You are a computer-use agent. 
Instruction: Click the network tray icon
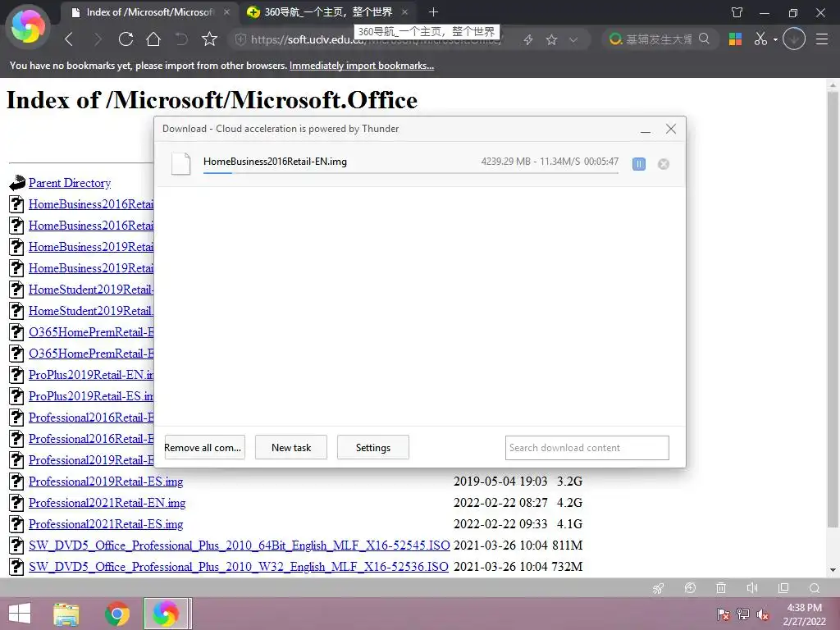click(x=743, y=614)
